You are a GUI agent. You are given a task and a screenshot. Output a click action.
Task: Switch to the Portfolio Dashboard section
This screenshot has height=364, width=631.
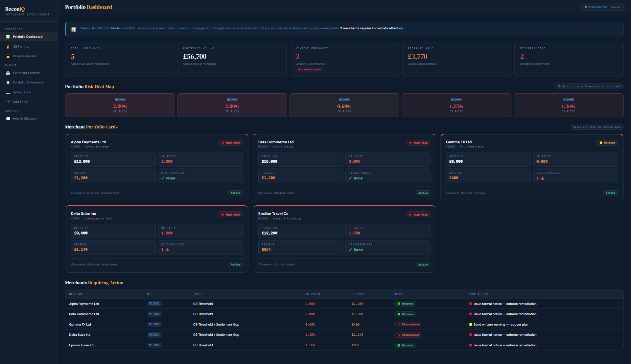tap(28, 36)
